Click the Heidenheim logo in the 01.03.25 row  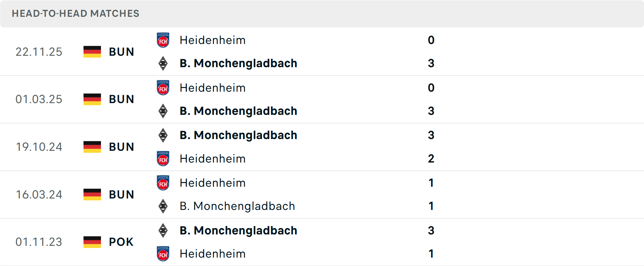163,88
